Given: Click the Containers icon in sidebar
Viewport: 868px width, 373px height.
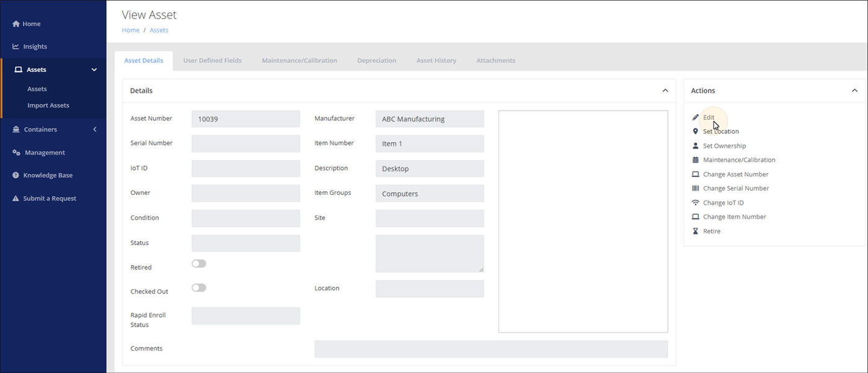Looking at the screenshot, I should click(x=16, y=130).
